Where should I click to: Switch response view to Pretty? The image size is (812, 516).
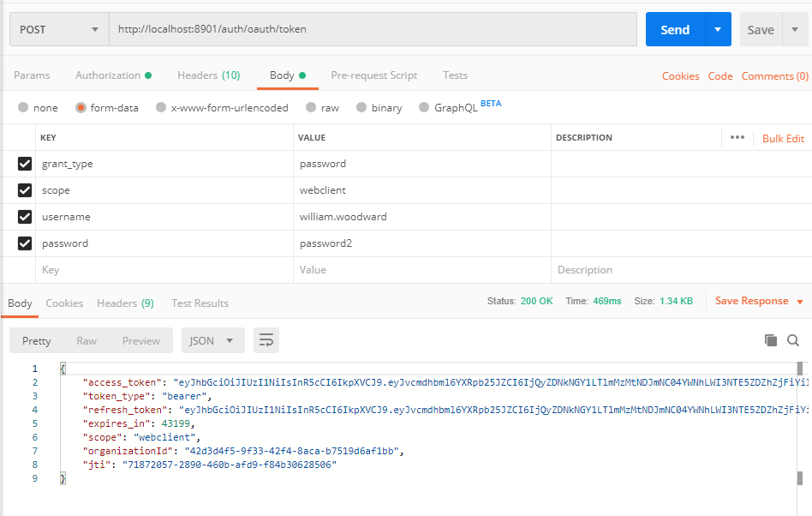click(x=36, y=340)
